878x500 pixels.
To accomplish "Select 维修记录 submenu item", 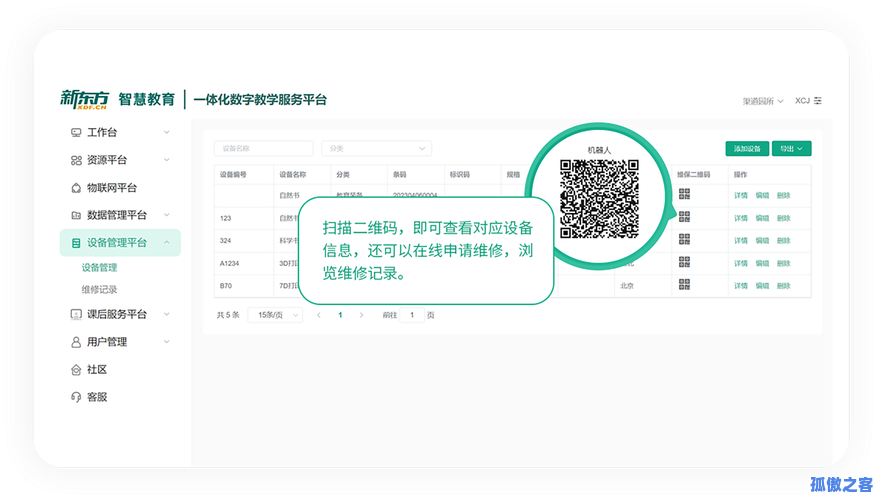I will coord(99,289).
